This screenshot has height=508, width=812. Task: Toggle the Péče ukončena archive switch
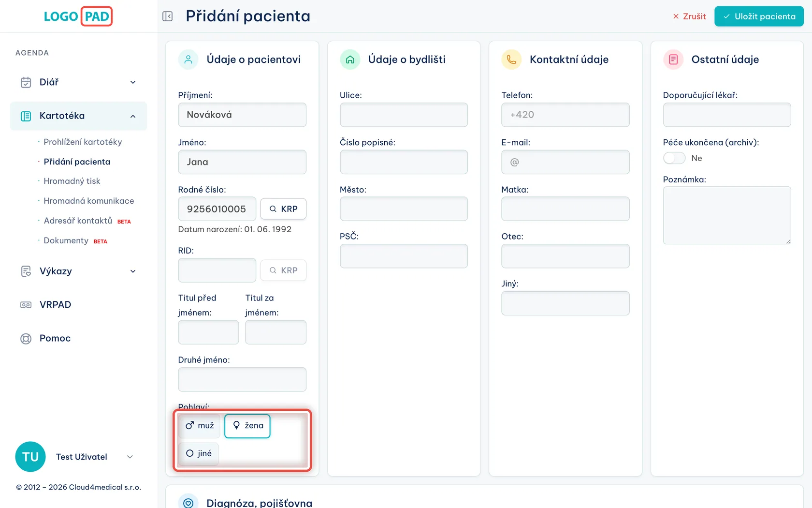[x=674, y=158]
